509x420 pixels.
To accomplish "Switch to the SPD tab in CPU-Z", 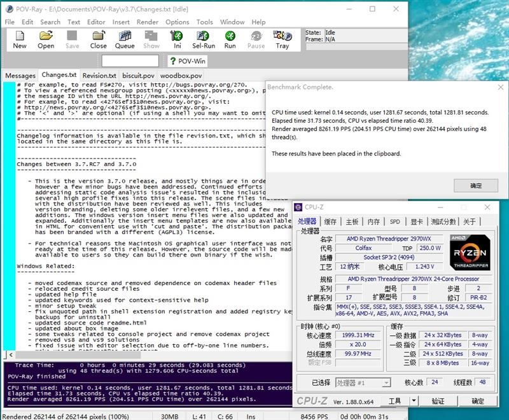I will pyautogui.click(x=394, y=221).
